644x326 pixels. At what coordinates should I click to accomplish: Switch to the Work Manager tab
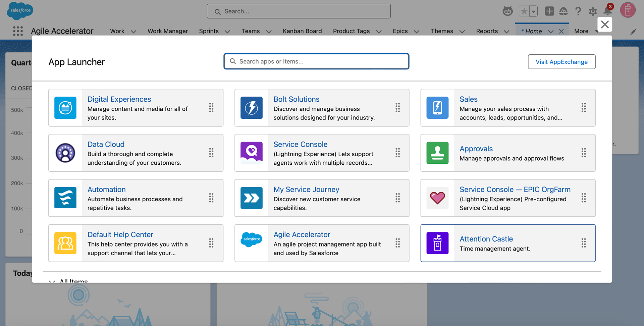[x=168, y=31]
